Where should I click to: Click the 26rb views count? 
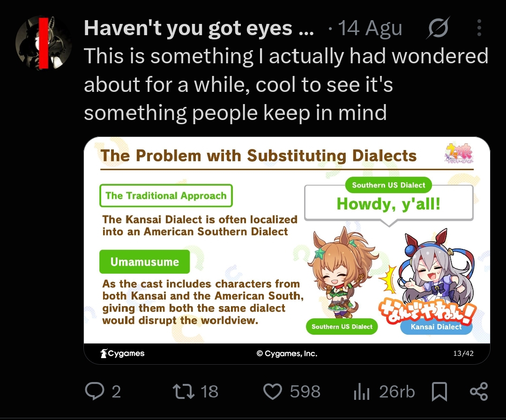[397, 391]
